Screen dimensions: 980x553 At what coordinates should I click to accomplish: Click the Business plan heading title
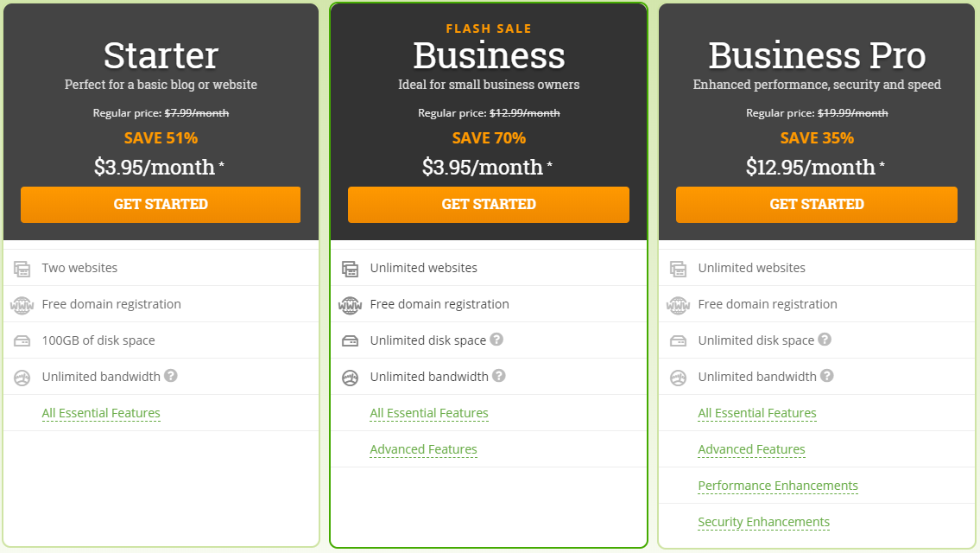489,55
